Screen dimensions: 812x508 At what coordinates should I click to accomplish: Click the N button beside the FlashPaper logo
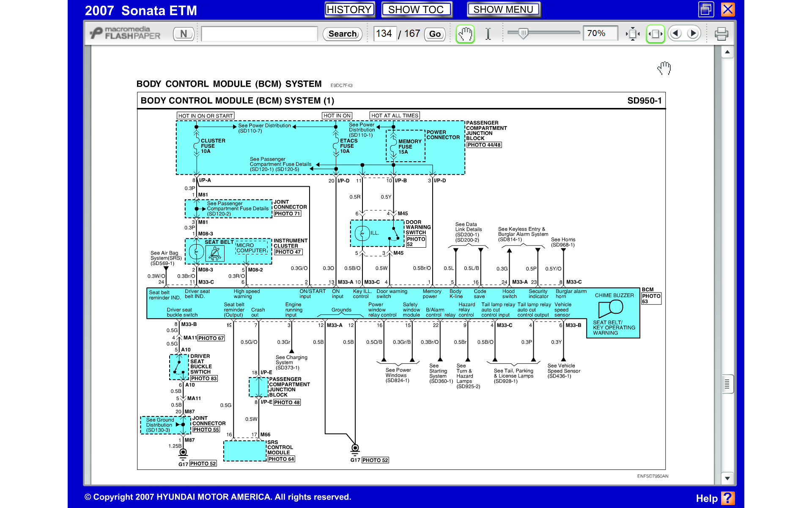(184, 34)
